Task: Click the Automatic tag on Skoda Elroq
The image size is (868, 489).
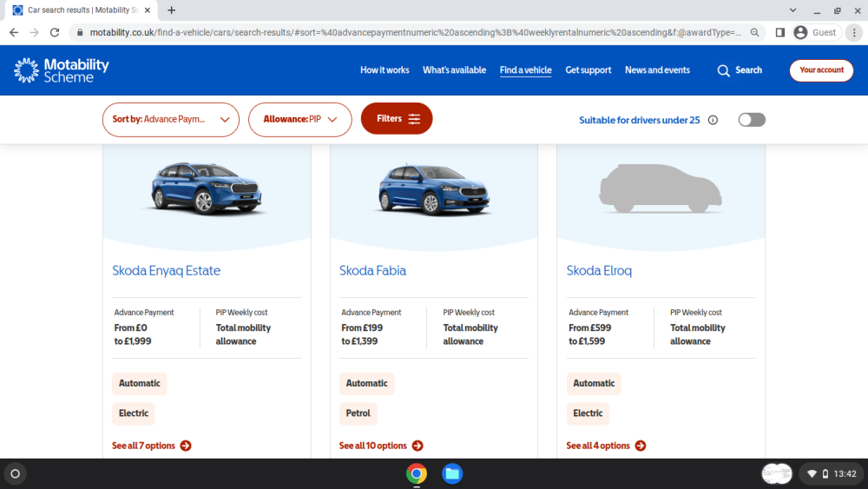Action: click(594, 384)
